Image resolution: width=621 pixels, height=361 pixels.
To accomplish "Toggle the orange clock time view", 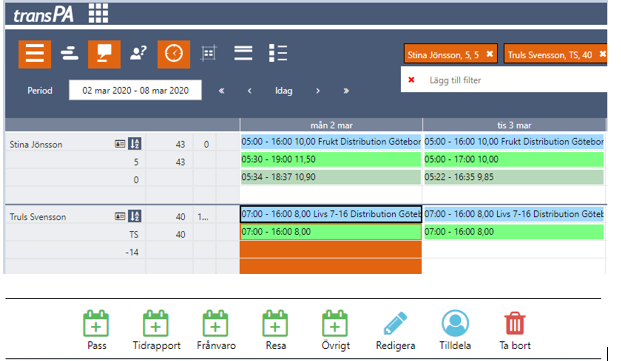I will 173,54.
